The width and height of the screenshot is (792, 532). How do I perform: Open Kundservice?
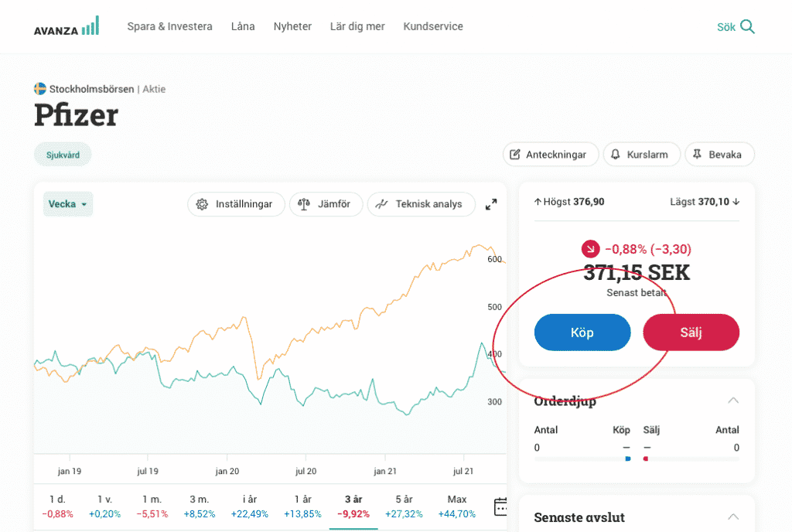433,26
